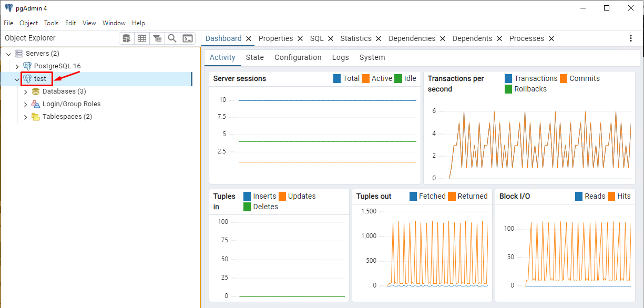Open the Window menu
The width and height of the screenshot is (644, 308).
(x=114, y=23)
